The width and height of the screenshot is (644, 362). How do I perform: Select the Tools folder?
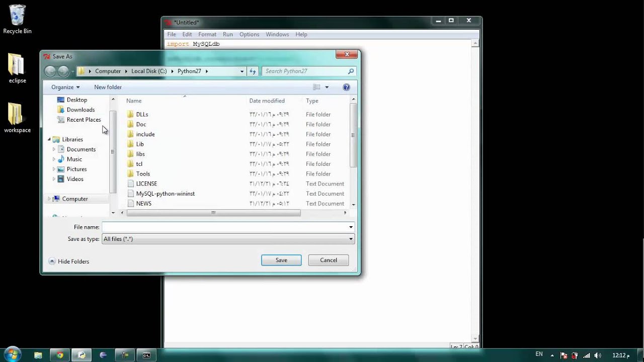(143, 173)
